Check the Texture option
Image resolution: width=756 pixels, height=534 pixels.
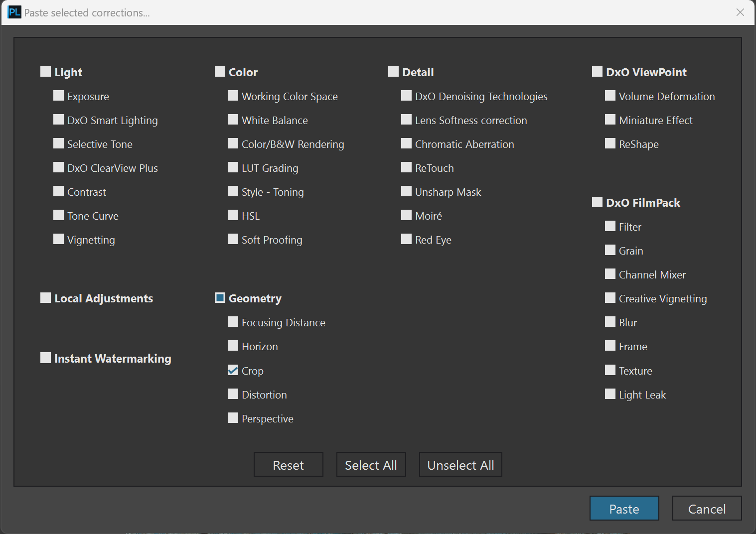[610, 370]
